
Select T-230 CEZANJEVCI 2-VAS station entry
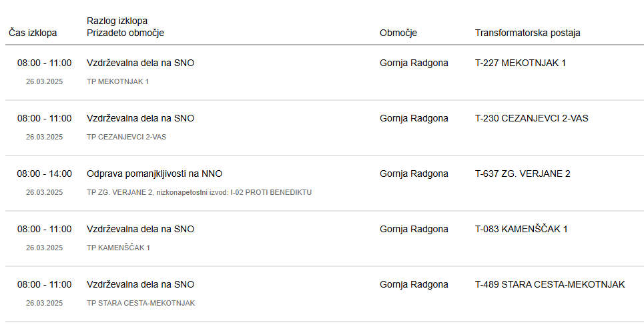pos(531,118)
